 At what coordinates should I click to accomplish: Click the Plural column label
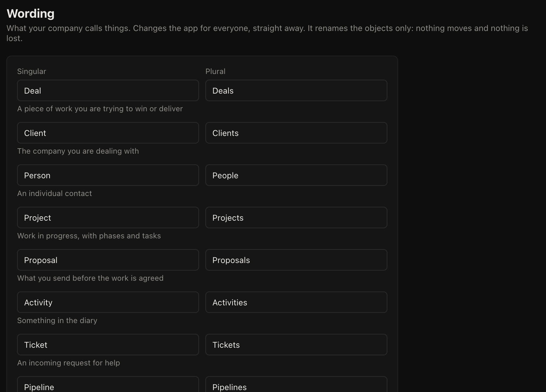point(215,71)
